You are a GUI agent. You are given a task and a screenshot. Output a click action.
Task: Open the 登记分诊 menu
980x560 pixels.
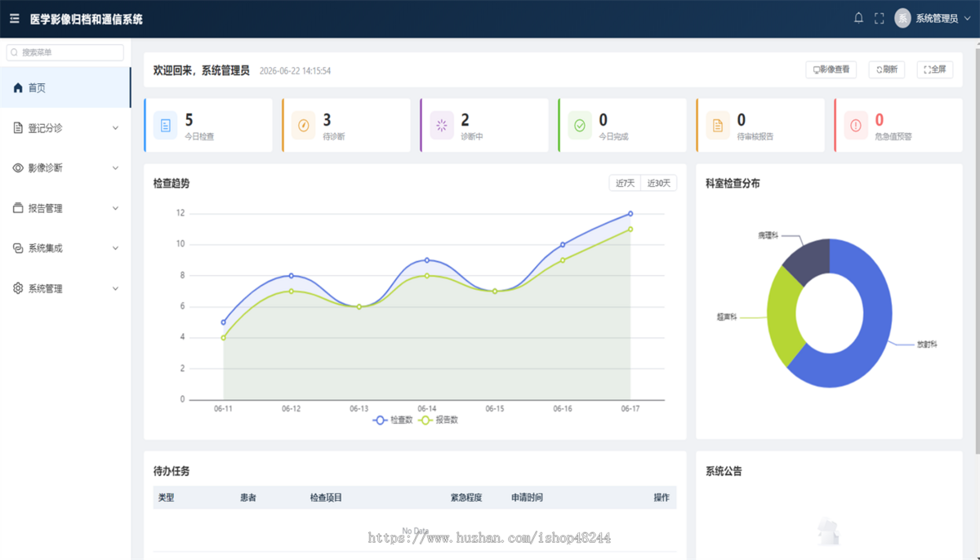65,128
